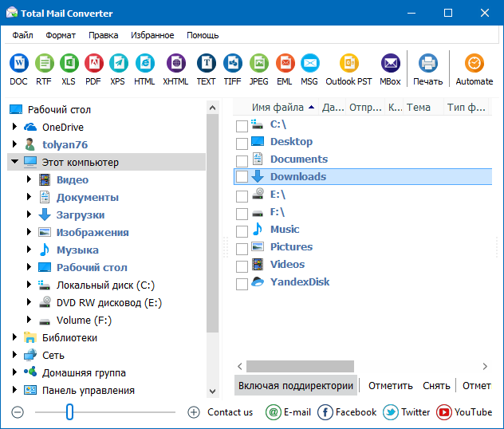
Task: Open the Automate tool
Action: click(x=474, y=64)
